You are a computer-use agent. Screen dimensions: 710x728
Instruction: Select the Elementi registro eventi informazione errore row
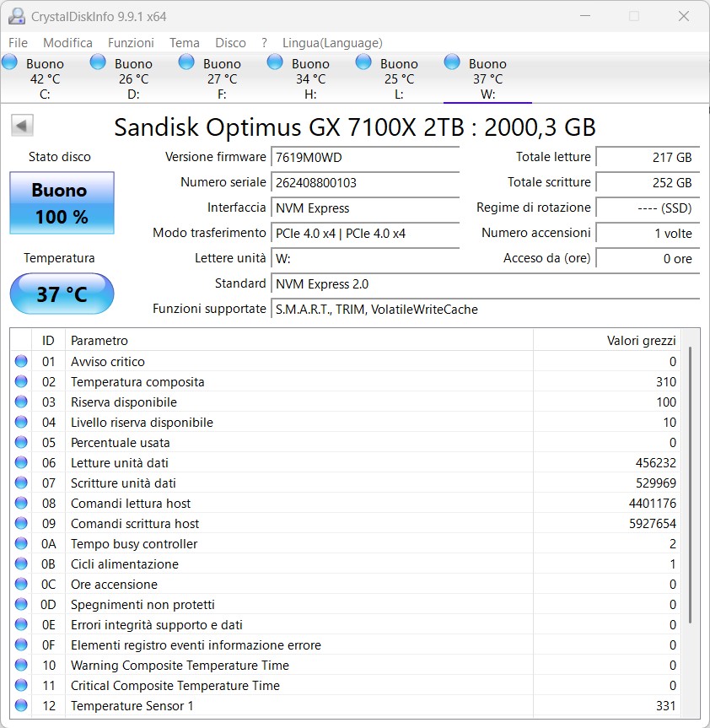[345, 644]
